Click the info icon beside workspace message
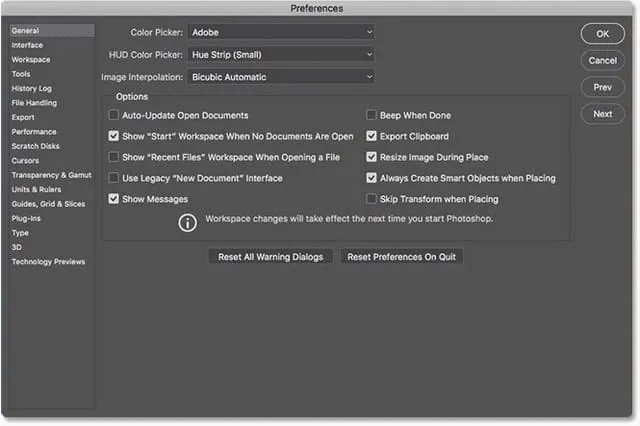Viewport: 640px width, 426px height. [187, 223]
